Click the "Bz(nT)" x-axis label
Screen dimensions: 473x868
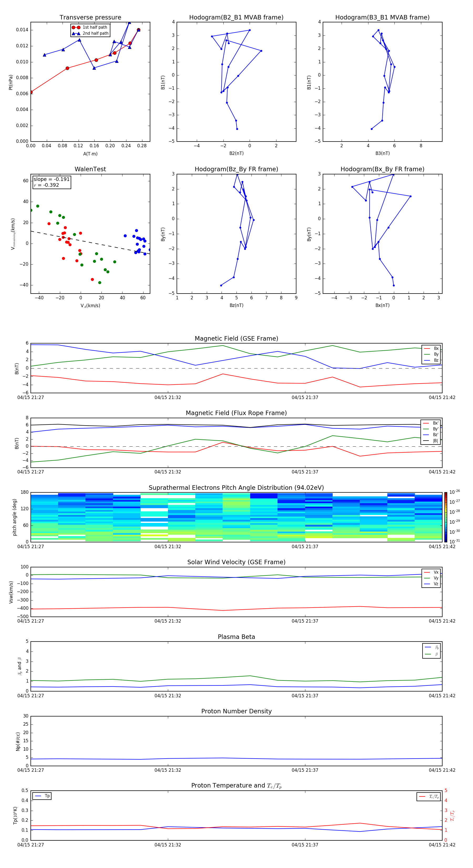[x=236, y=305]
